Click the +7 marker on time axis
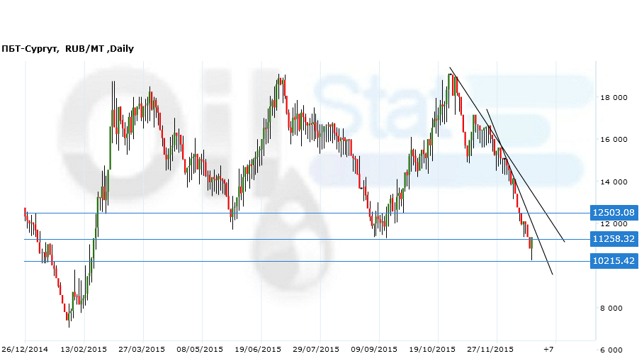Image resolution: width=644 pixels, height=361 pixels. (x=548, y=350)
